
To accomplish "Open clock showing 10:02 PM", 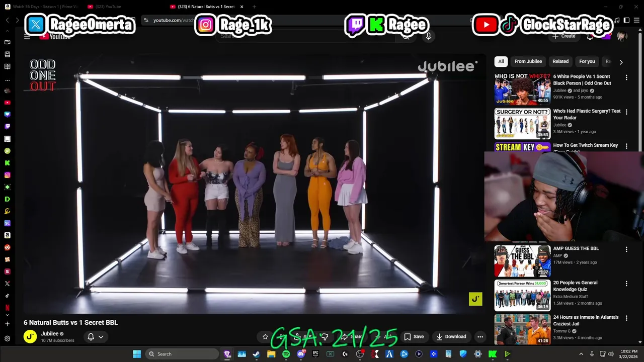I will coord(629,354).
